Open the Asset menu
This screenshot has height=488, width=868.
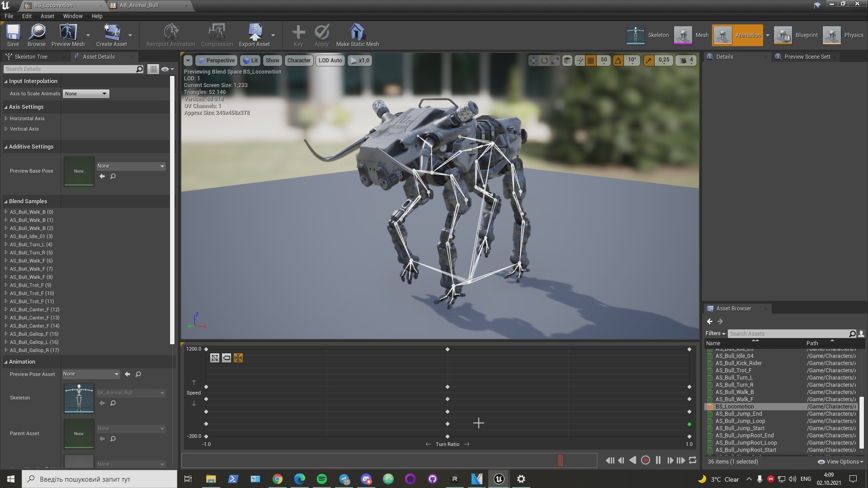[x=47, y=16]
